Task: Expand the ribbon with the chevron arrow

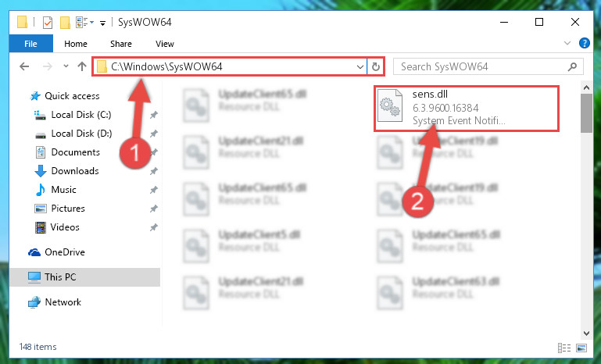Action: click(567, 43)
